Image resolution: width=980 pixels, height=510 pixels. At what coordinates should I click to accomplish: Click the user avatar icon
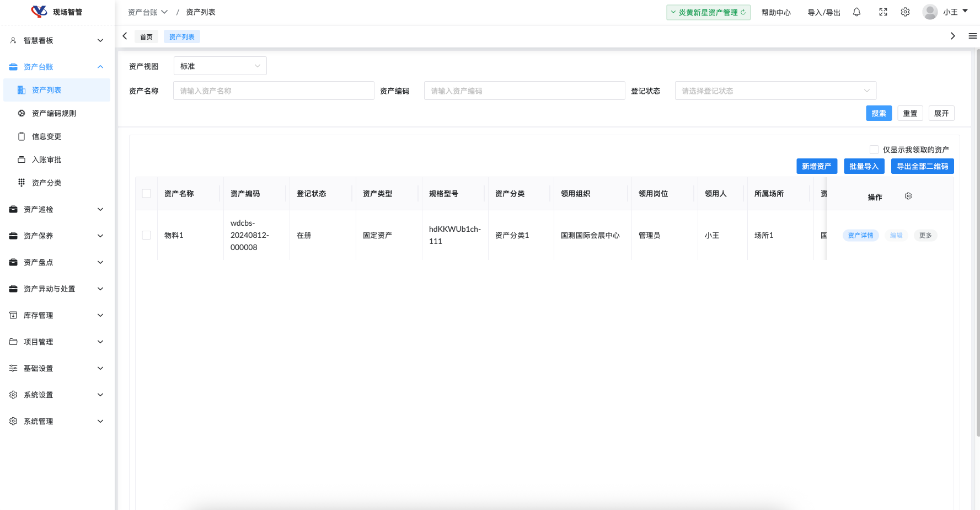[930, 12]
